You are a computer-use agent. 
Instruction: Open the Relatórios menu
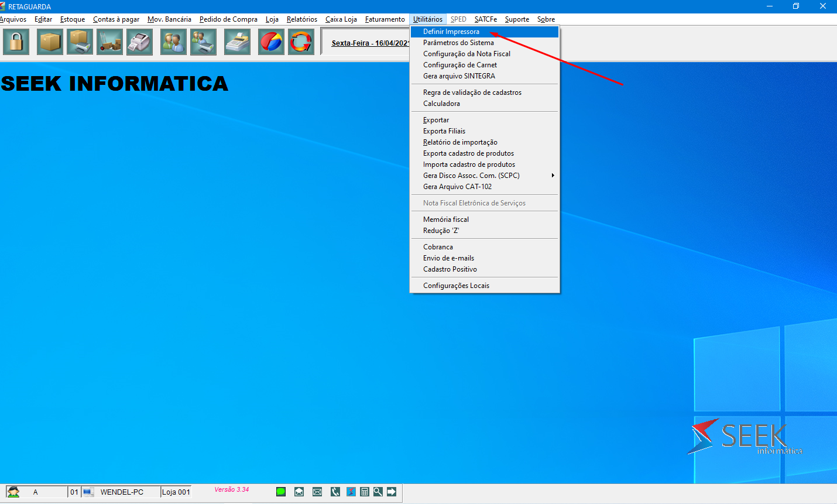pos(302,19)
